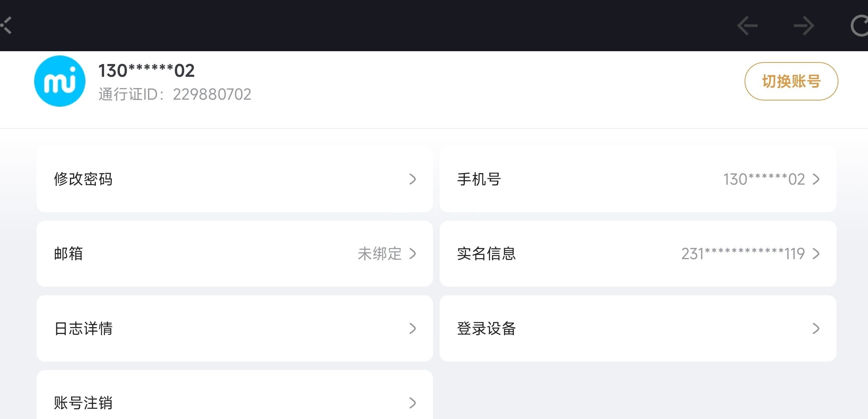The width and height of the screenshot is (868, 419).
Task: Click the account name heading 130******02
Action: [x=146, y=71]
